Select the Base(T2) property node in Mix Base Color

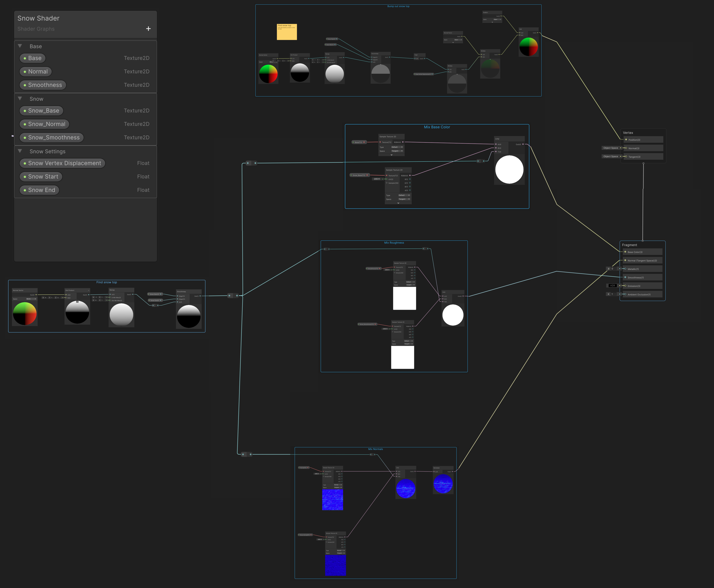[359, 142]
